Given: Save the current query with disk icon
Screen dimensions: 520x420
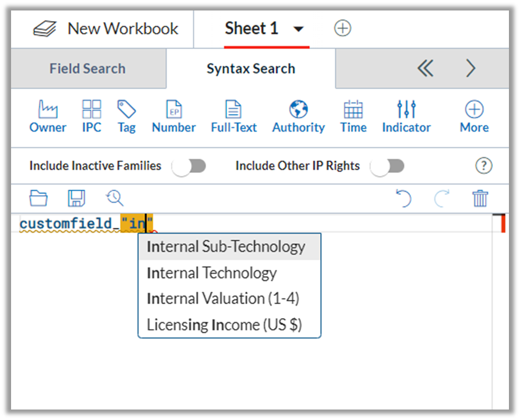Looking at the screenshot, I should coord(76,198).
